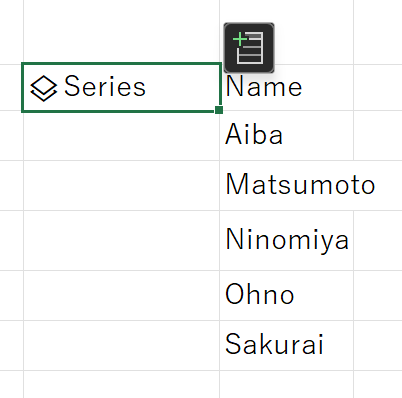Viewport: 402px width, 398px height.
Task: Select the empty Series cell beside Aiba
Action: click(x=122, y=137)
